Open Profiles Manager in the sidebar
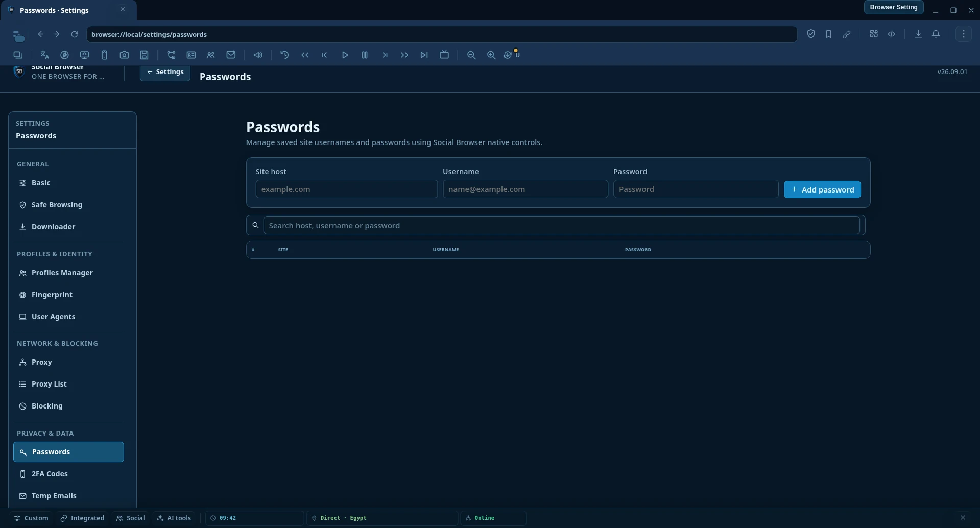980x528 pixels. coord(68,273)
